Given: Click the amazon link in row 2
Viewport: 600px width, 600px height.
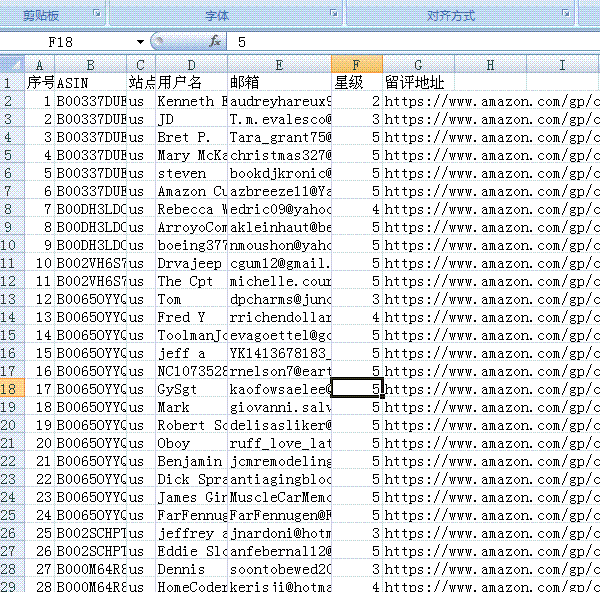Looking at the screenshot, I should pyautogui.click(x=491, y=101).
